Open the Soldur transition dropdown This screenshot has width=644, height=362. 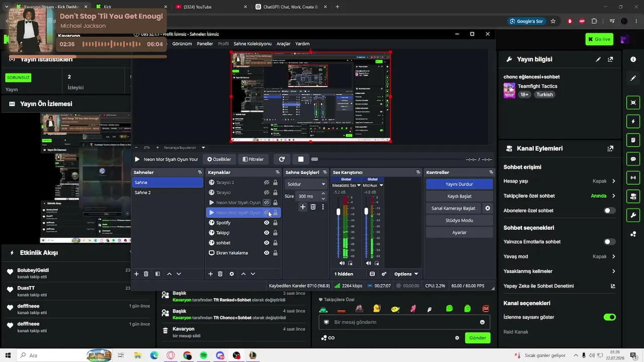[x=306, y=184]
